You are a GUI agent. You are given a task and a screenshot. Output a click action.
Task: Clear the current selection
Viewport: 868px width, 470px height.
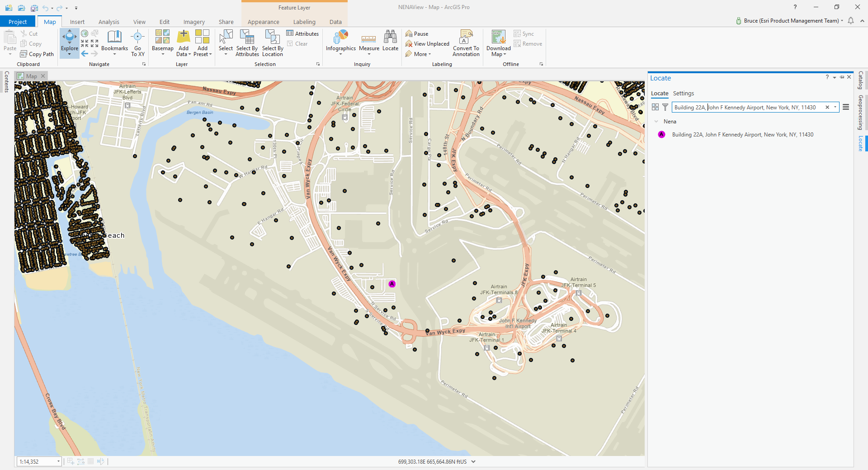click(297, 43)
